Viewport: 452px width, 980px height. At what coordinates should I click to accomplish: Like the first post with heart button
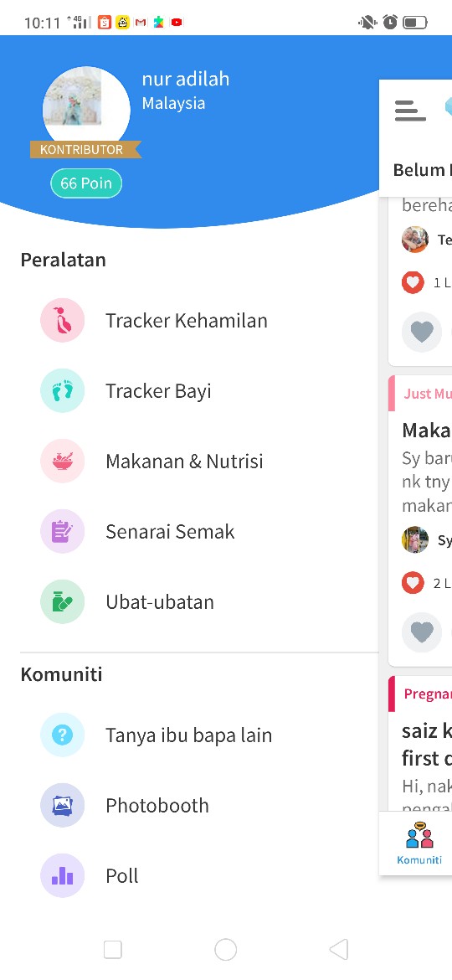tap(422, 332)
